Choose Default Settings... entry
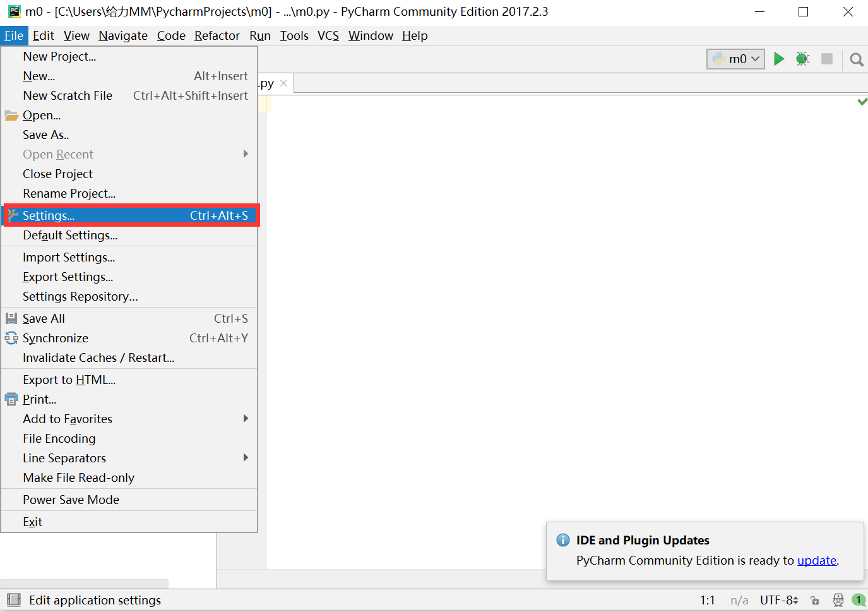The height and width of the screenshot is (612, 868). click(129, 235)
